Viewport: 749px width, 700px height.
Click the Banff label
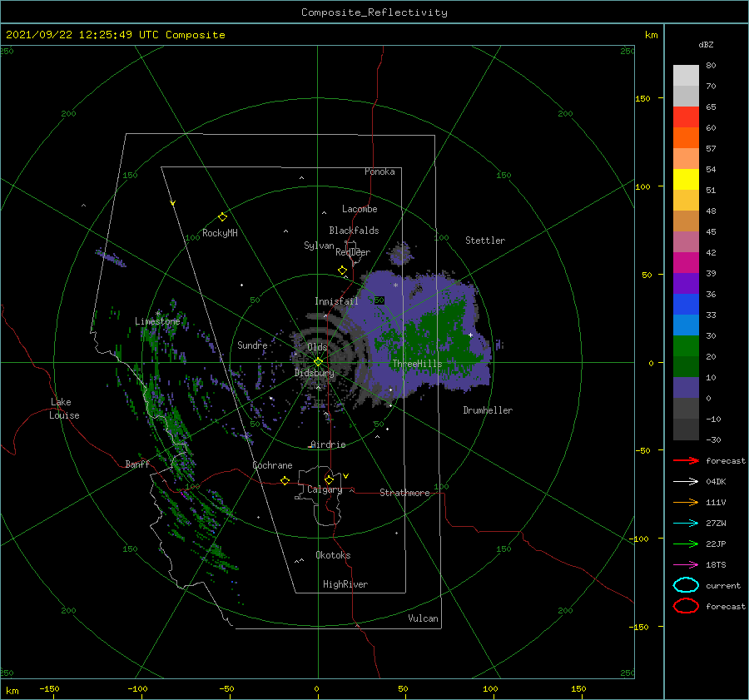tap(137, 464)
